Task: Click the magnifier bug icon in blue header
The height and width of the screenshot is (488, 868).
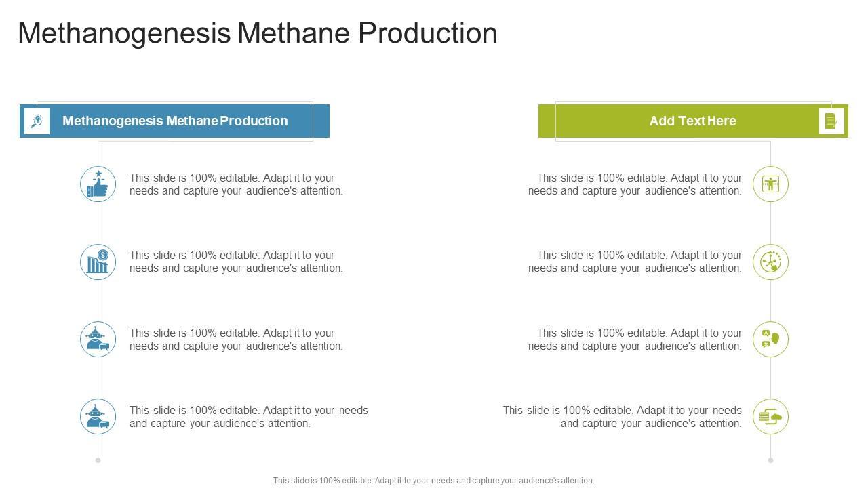Action: click(x=37, y=121)
